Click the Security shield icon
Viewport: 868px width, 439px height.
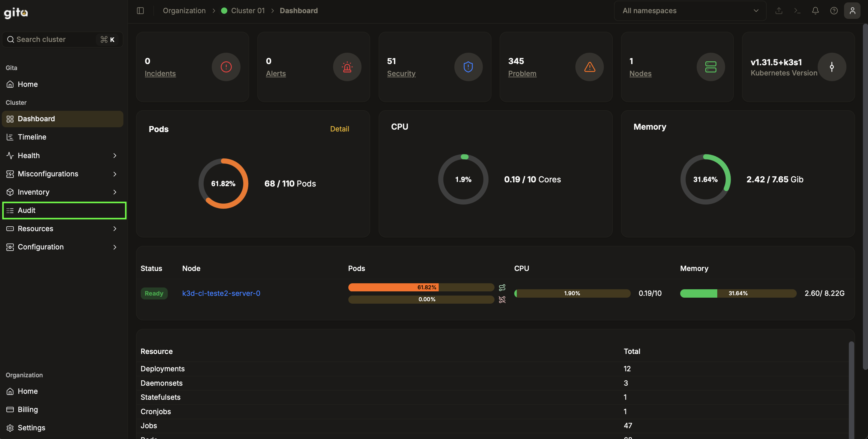tap(468, 67)
